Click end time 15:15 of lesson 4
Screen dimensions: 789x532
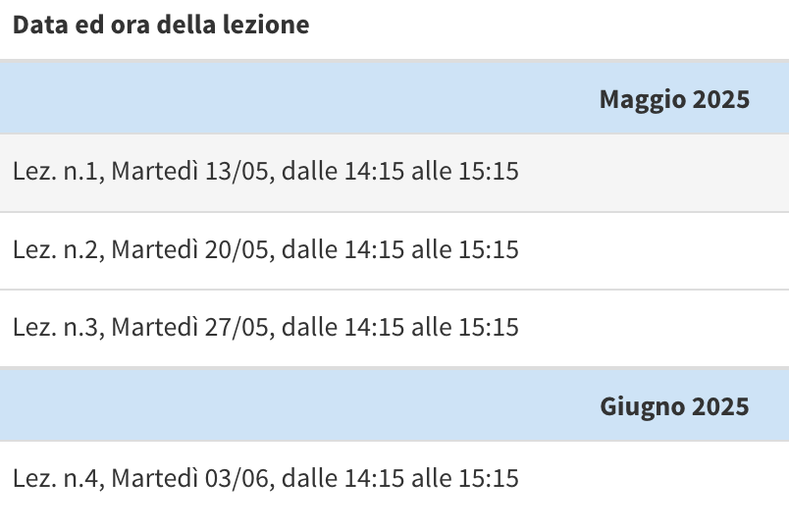pyautogui.click(x=488, y=479)
